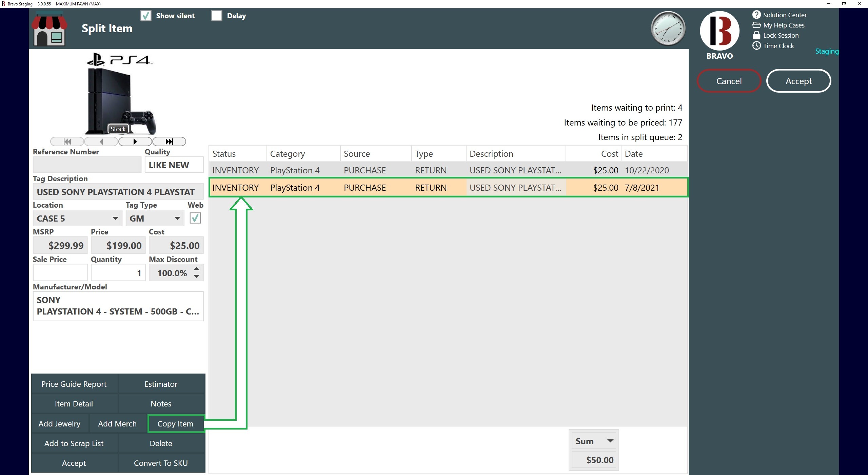Screen dimensions: 868x475
Task: Click Accept in the bottom button grid
Action: (x=74, y=463)
